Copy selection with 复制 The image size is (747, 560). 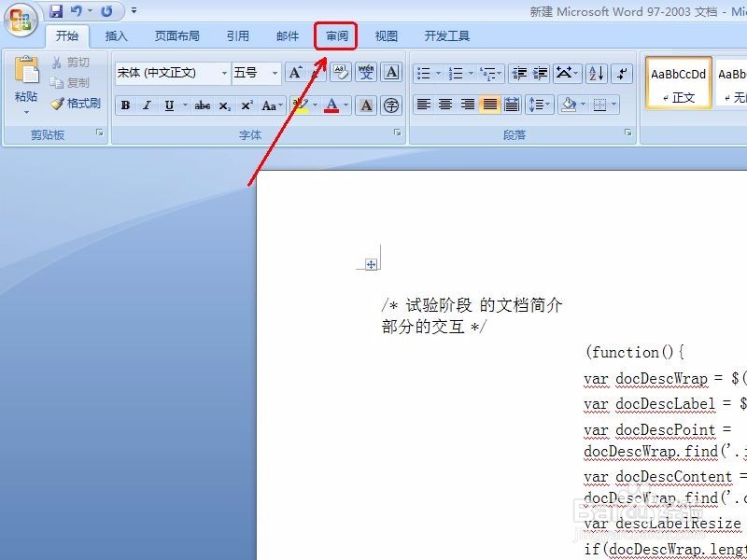(x=71, y=83)
